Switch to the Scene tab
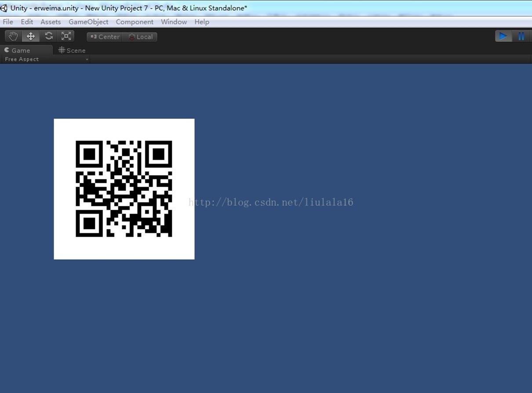Image resolution: width=532 pixels, height=393 pixels. [72, 50]
